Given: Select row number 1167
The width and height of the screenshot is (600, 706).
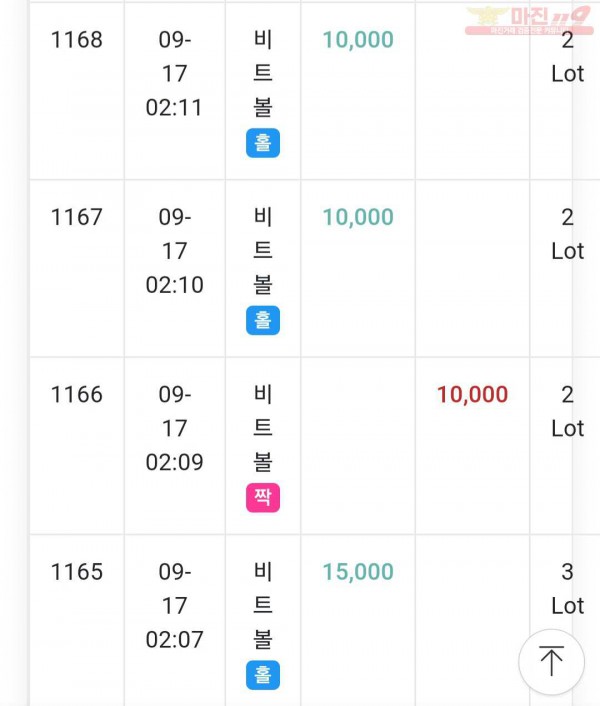Looking at the screenshot, I should 77,217.
